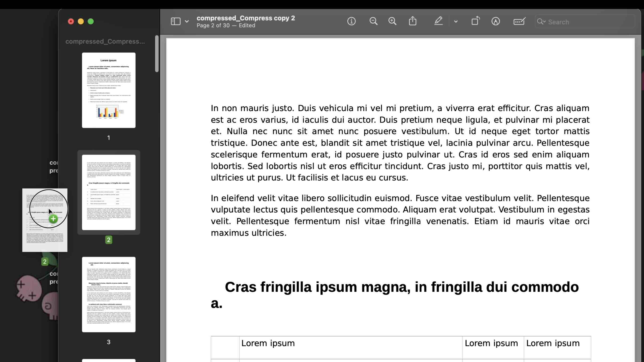The width and height of the screenshot is (644, 362).
Task: Open the text annotation tool
Action: [x=519, y=21]
